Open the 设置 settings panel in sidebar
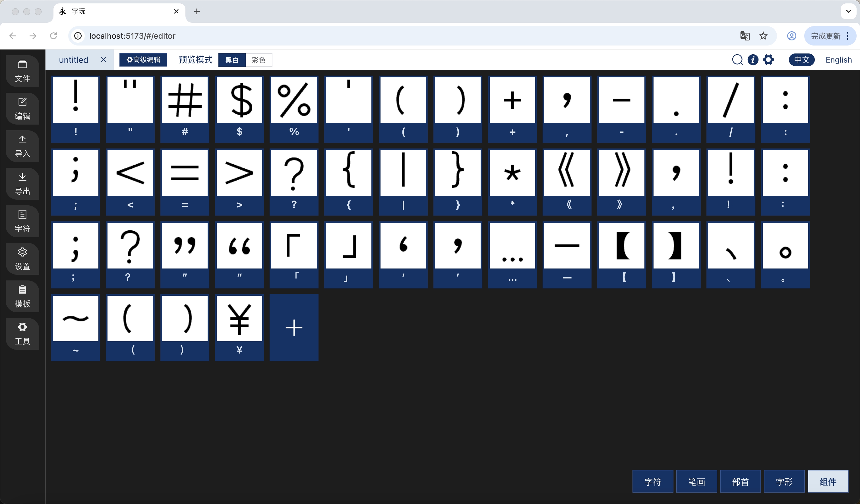 [x=22, y=259]
